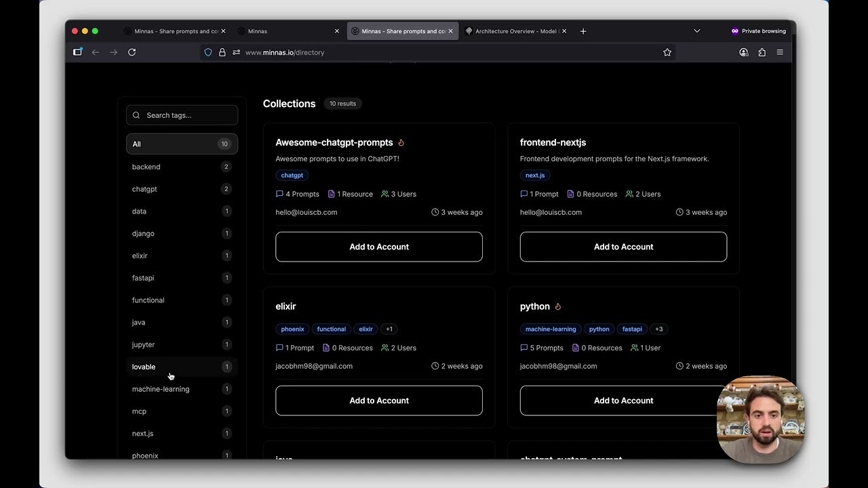Screen dimensions: 868x488
Task: Go back with the browser back arrow
Action: 96,52
